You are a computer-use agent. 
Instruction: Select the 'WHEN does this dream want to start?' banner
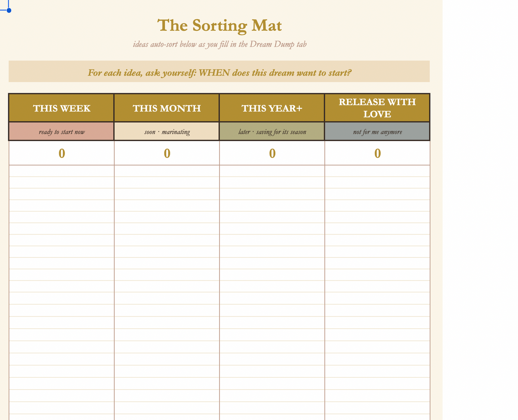219,71
